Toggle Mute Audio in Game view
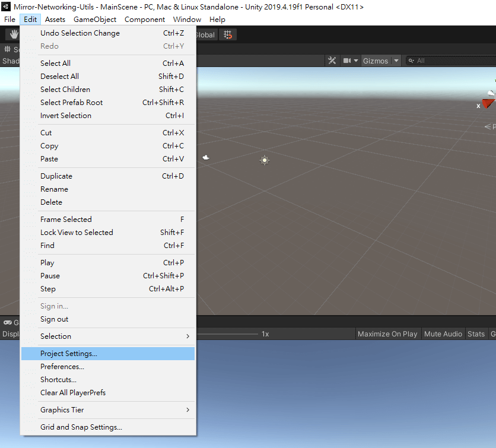This screenshot has height=448, width=496. pyautogui.click(x=443, y=334)
